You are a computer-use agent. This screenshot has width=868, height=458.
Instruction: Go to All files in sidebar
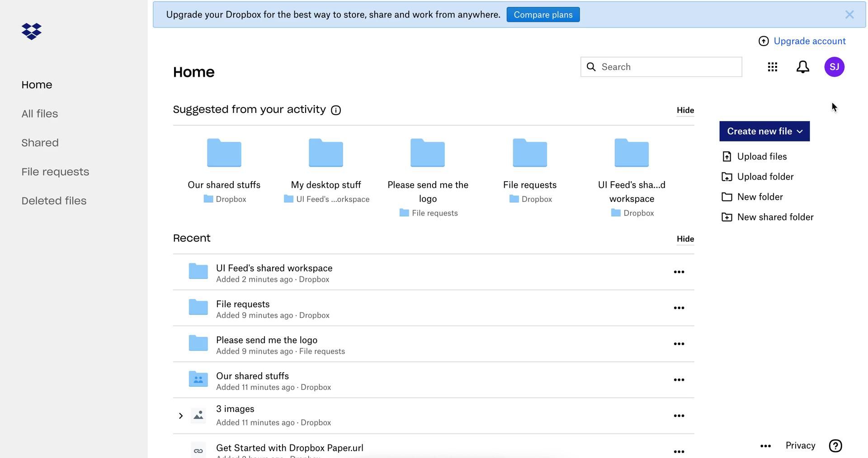(40, 114)
